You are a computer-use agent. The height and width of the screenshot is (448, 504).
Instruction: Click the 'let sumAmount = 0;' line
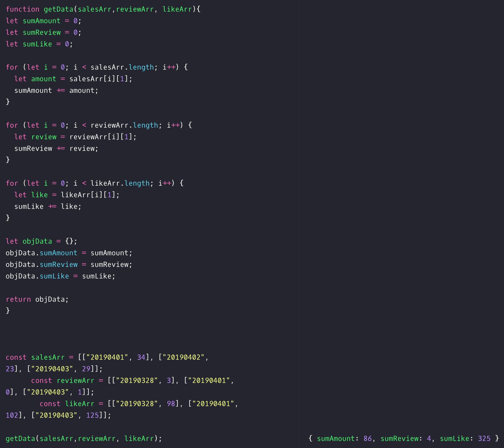coord(43,21)
